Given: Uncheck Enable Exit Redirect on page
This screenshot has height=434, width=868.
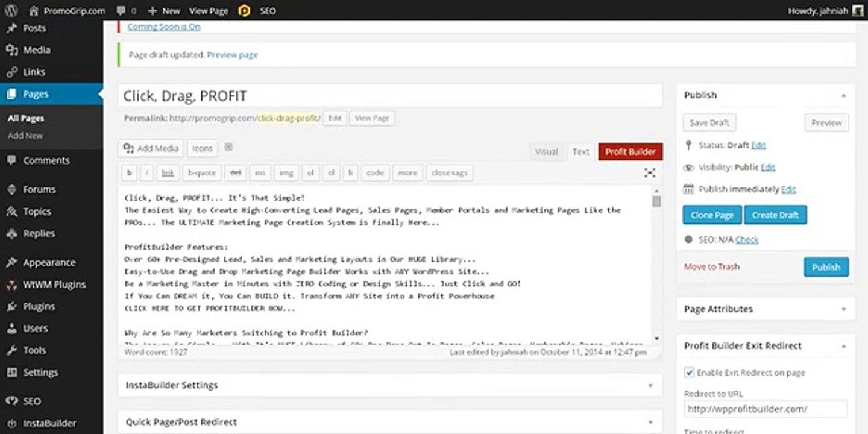Looking at the screenshot, I should point(689,373).
